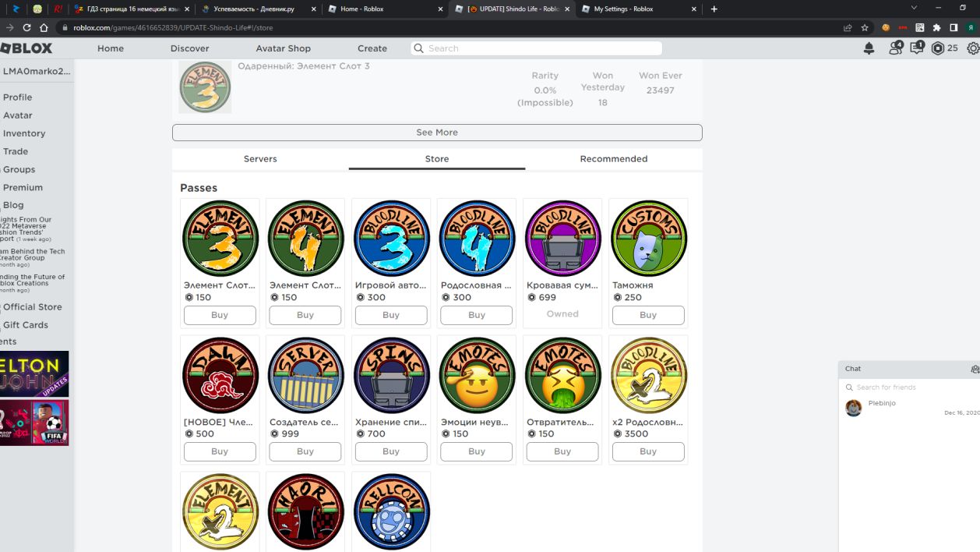Bookmark this page with the star icon
The image size is (980, 552).
pyautogui.click(x=865, y=27)
